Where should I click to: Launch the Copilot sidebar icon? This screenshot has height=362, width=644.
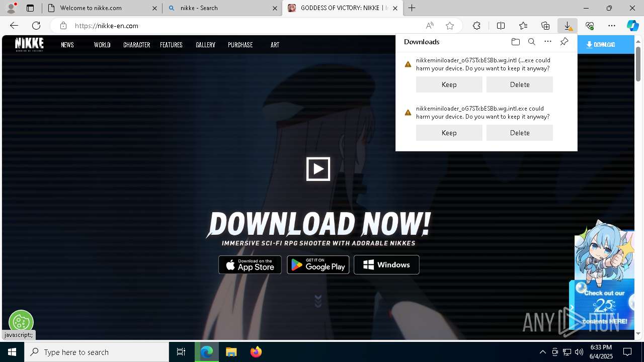point(633,26)
